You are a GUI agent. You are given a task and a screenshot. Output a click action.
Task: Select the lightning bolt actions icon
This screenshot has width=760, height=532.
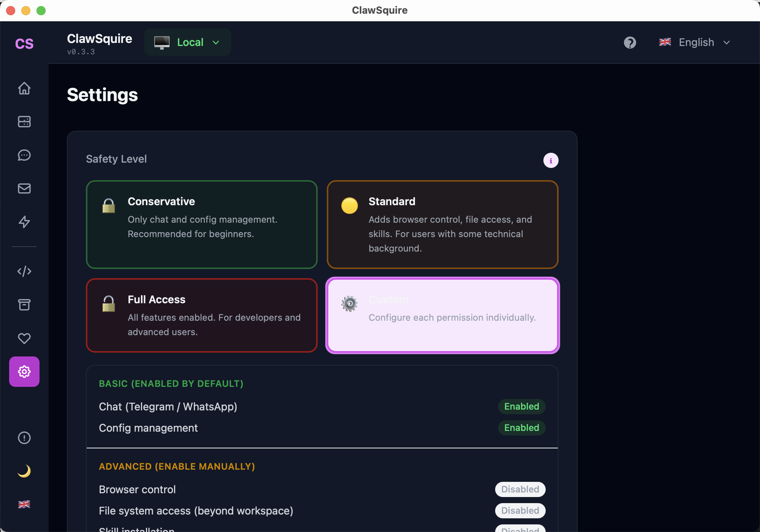click(24, 222)
